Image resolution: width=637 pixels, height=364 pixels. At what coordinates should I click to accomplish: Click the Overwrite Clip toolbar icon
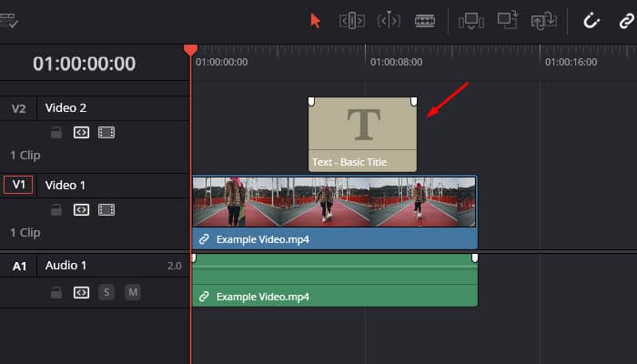tap(508, 20)
